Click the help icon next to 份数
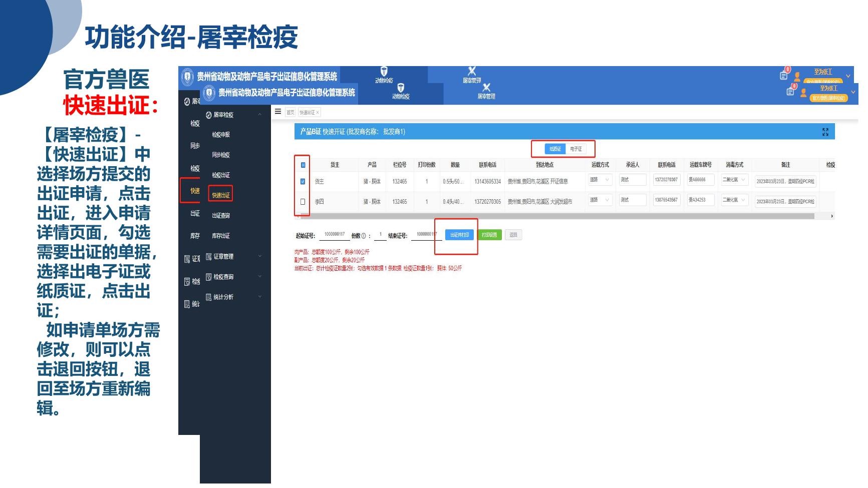 (364, 236)
